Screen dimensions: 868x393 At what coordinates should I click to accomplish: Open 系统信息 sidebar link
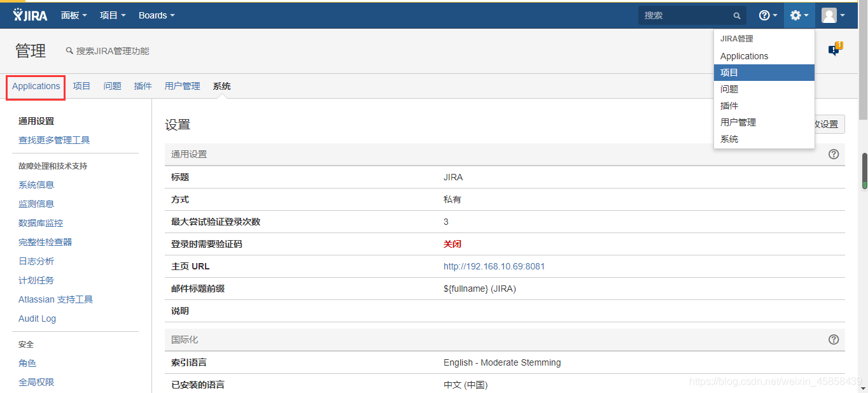click(x=36, y=185)
